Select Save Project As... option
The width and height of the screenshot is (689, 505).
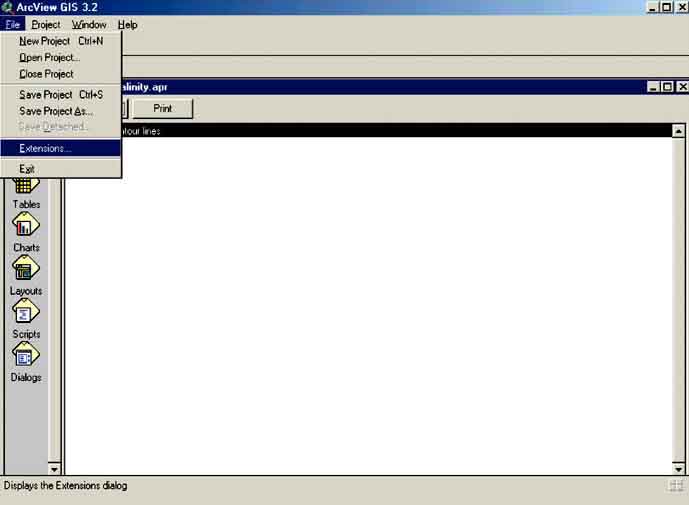pyautogui.click(x=56, y=111)
